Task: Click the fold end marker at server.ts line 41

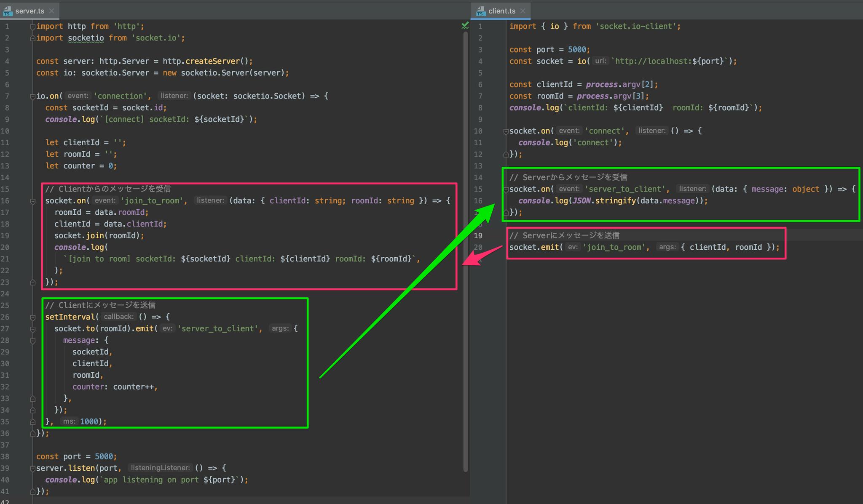Action: tap(32, 491)
